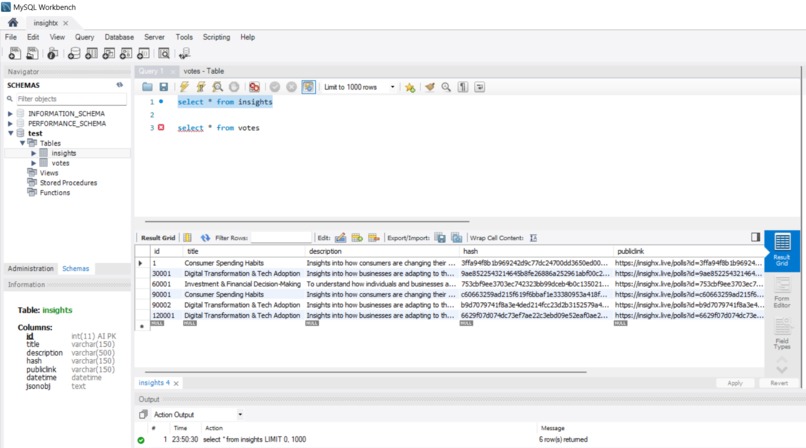The width and height of the screenshot is (806, 448).
Task: Expand the PERFORMANCE_SCHEMA node
Action: tap(10, 124)
